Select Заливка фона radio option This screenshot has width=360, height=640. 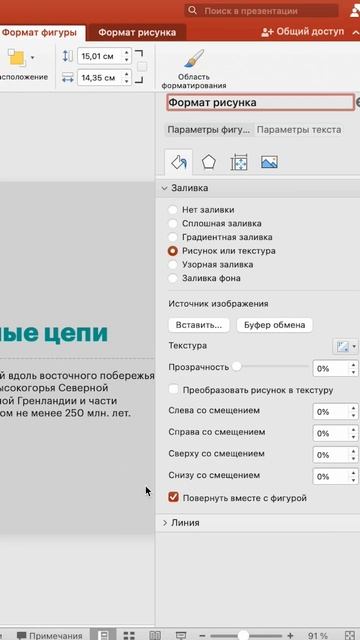[x=173, y=278]
